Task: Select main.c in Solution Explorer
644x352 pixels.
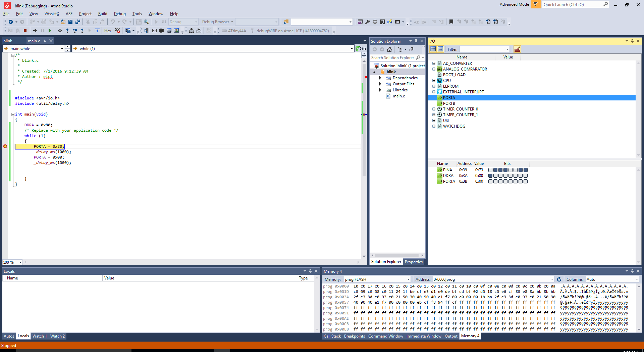Action: point(399,96)
